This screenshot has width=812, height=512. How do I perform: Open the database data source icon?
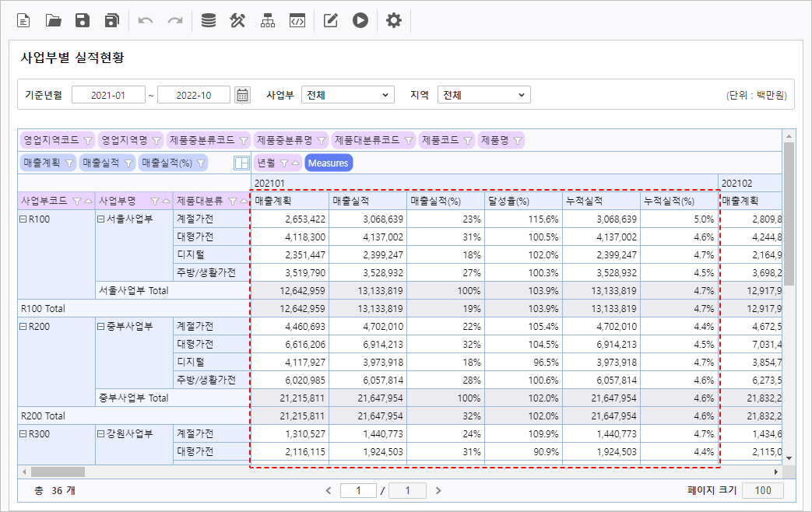coord(209,21)
